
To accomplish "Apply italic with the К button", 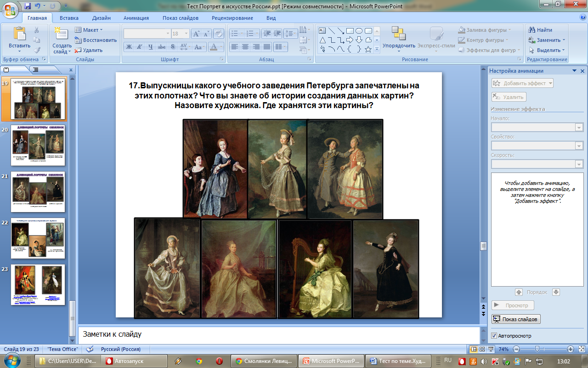I will pos(139,47).
